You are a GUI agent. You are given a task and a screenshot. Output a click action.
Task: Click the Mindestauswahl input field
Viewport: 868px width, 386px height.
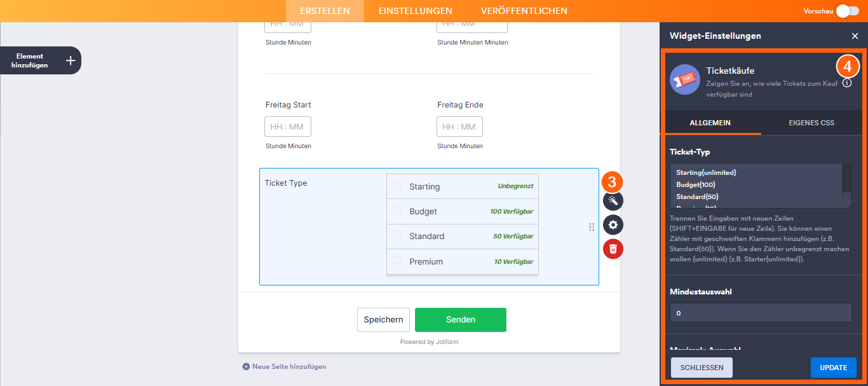coord(761,313)
